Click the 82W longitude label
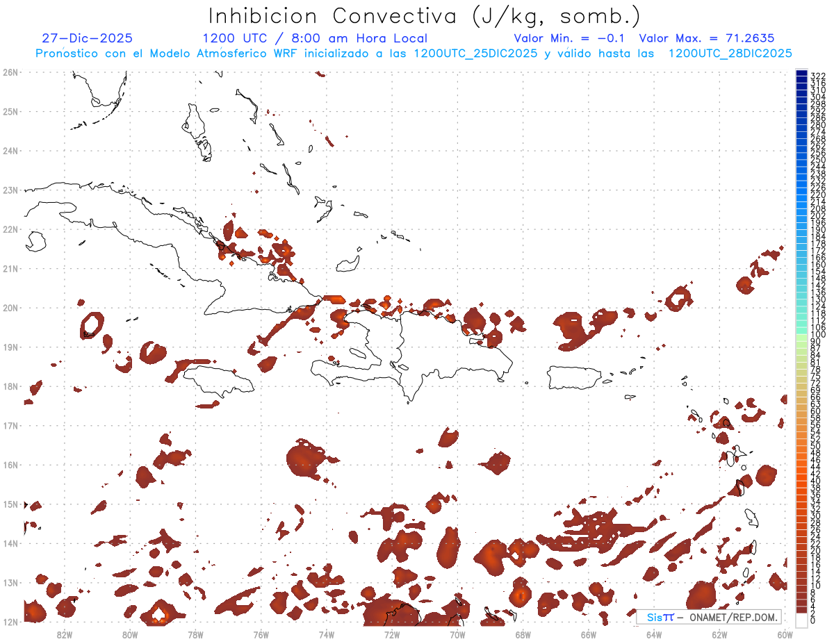Image resolution: width=834 pixels, height=644 pixels. [x=65, y=634]
